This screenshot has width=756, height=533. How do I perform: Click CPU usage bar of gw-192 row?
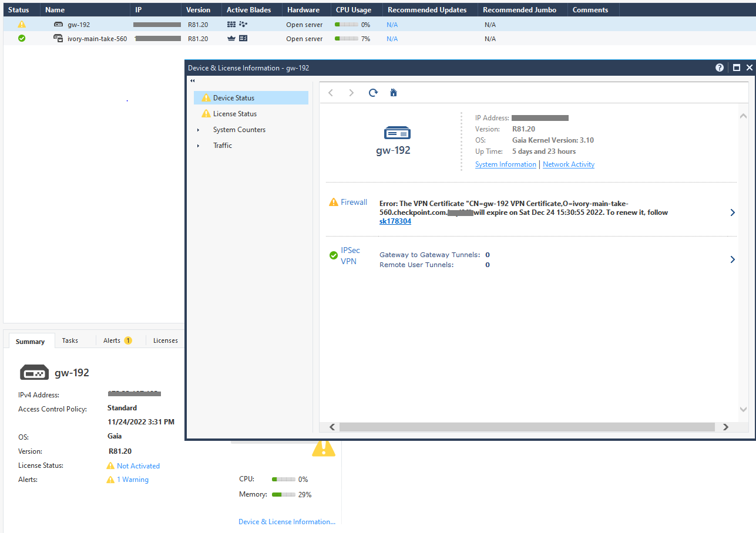347,25
